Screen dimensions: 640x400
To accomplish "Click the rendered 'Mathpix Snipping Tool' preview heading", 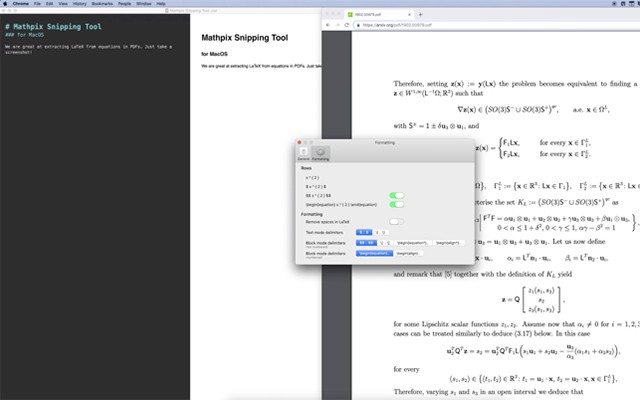I will pyautogui.click(x=244, y=38).
